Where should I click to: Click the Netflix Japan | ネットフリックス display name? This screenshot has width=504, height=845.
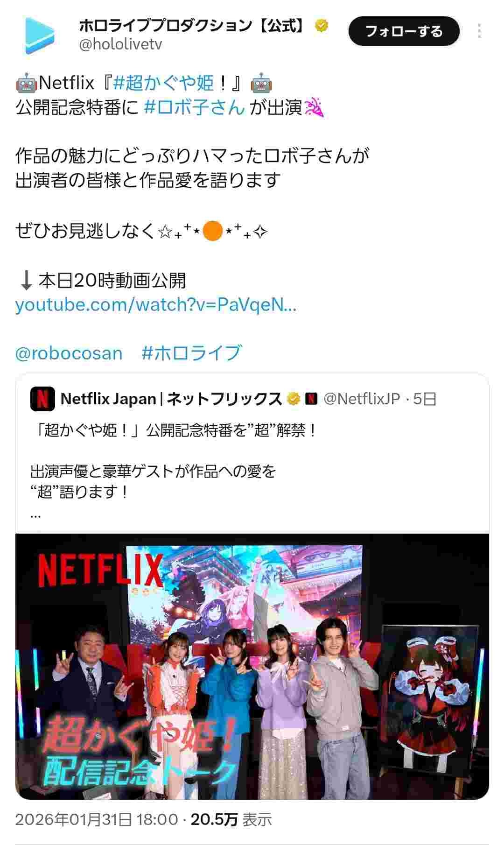point(171,399)
